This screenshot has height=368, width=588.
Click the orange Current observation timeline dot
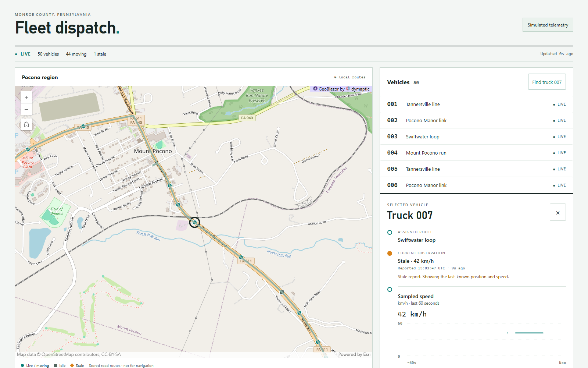click(x=390, y=253)
